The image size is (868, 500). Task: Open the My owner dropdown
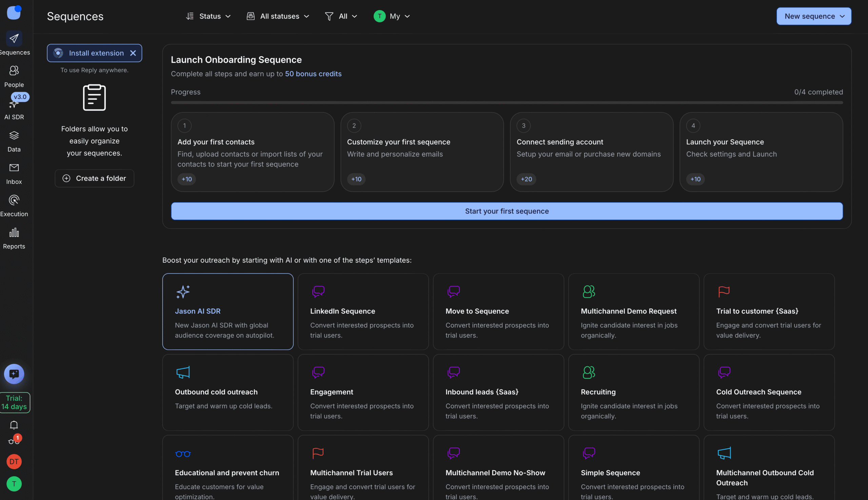tap(392, 16)
